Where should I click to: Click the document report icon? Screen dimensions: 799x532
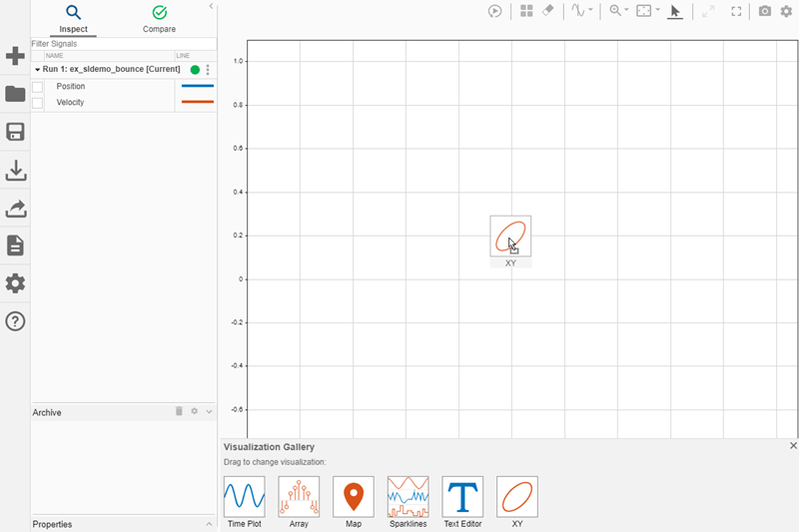tap(15, 246)
